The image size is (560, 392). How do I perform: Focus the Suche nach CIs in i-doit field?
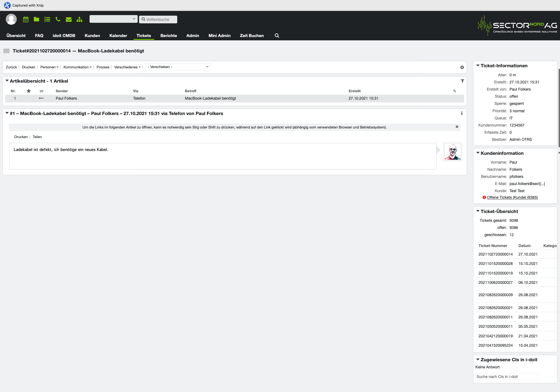(x=506, y=377)
